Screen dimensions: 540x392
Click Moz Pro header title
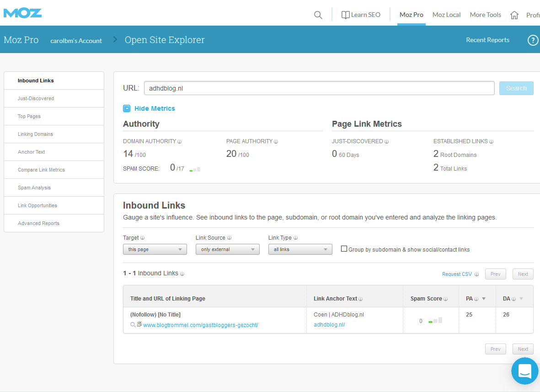21,40
